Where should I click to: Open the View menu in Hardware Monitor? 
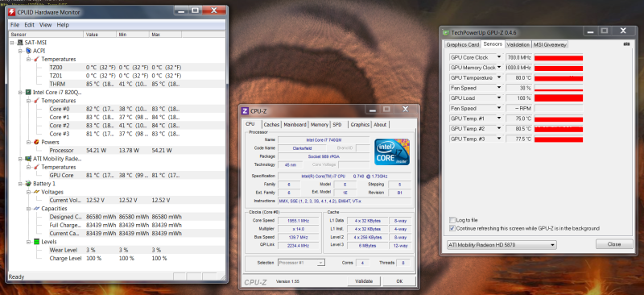pos(45,25)
